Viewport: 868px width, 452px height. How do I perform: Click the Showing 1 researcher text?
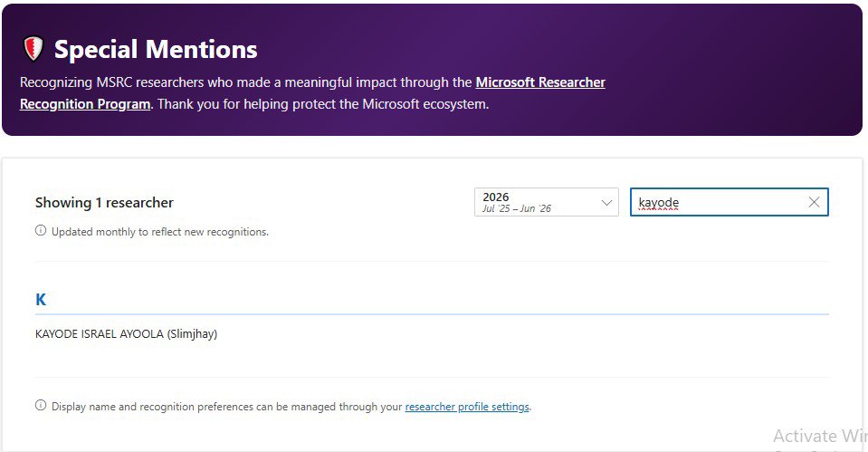[104, 203]
